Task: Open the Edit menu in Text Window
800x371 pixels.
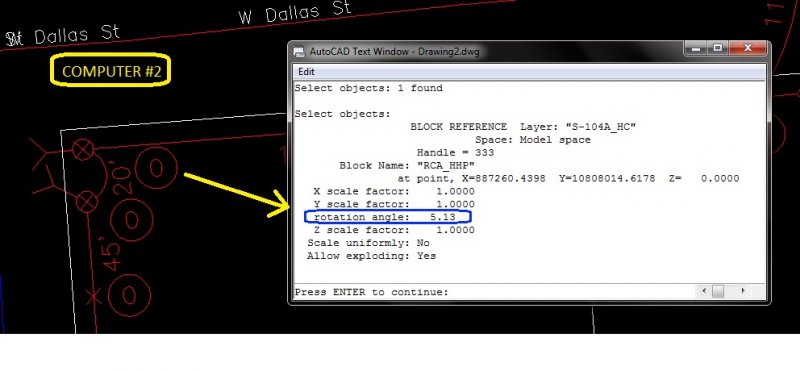Action: pos(306,72)
